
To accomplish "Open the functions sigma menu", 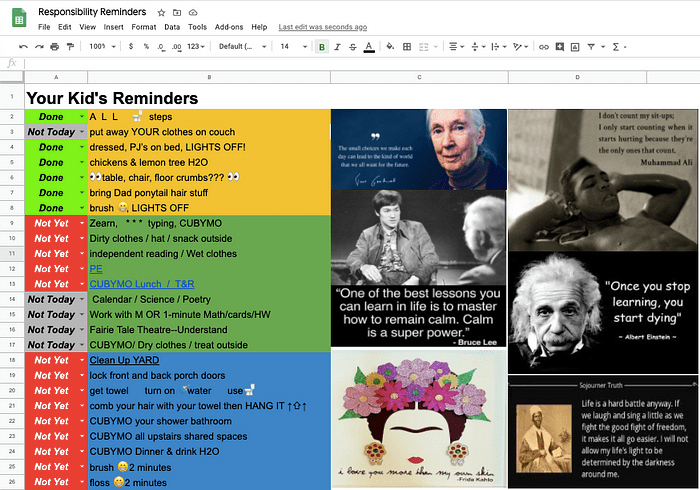I will (618, 46).
